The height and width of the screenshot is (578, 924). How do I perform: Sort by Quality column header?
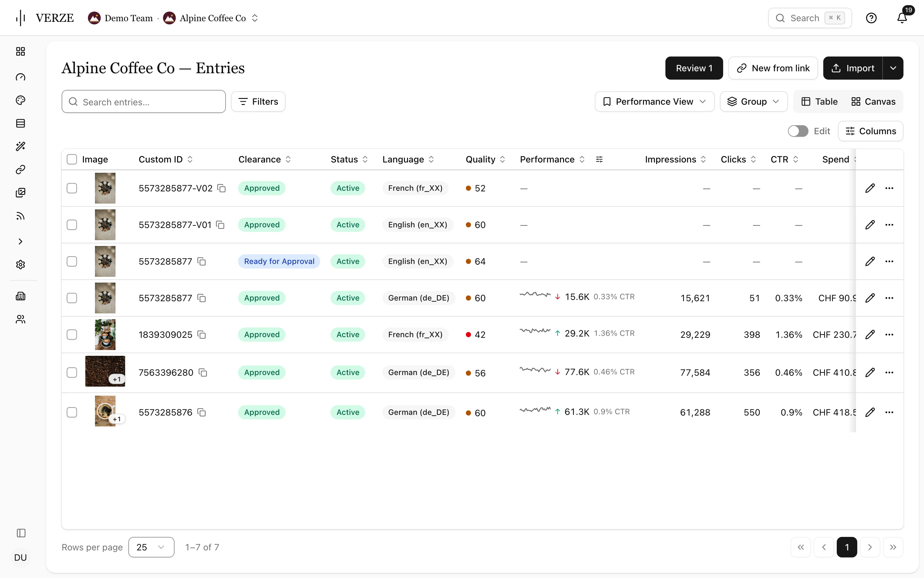pos(485,159)
